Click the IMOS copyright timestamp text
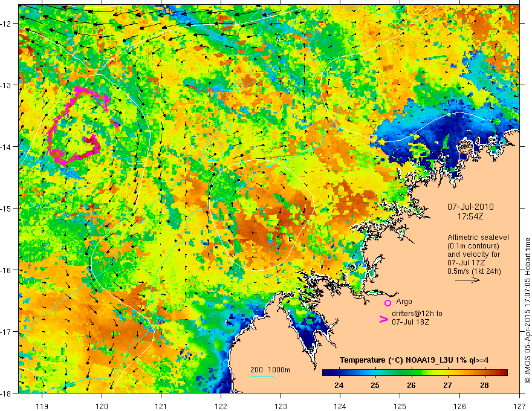Screen dimensions: 532x411 (x=527, y=310)
